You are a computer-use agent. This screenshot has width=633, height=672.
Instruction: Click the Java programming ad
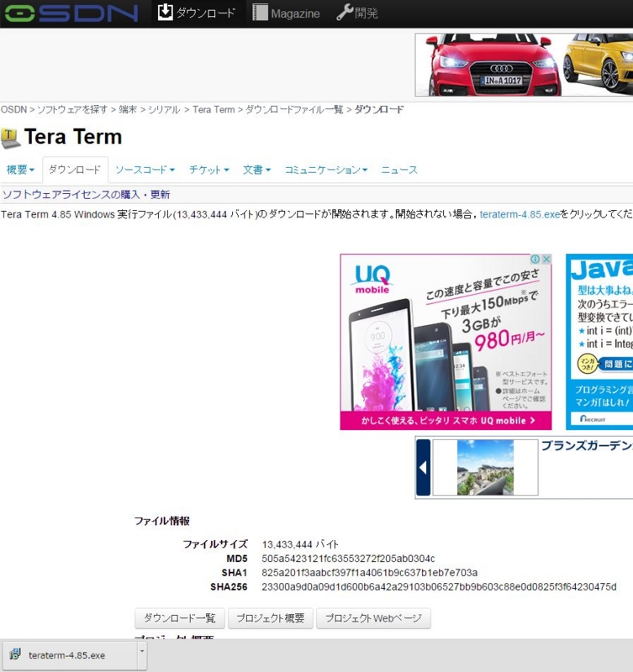599,342
